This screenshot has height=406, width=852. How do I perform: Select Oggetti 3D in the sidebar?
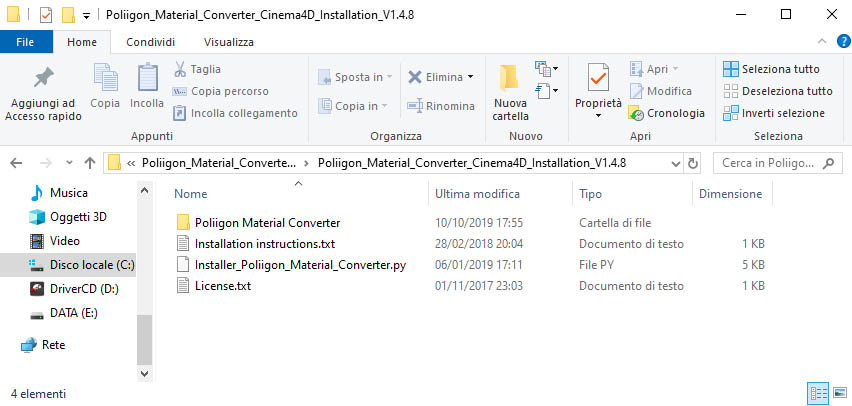68,217
